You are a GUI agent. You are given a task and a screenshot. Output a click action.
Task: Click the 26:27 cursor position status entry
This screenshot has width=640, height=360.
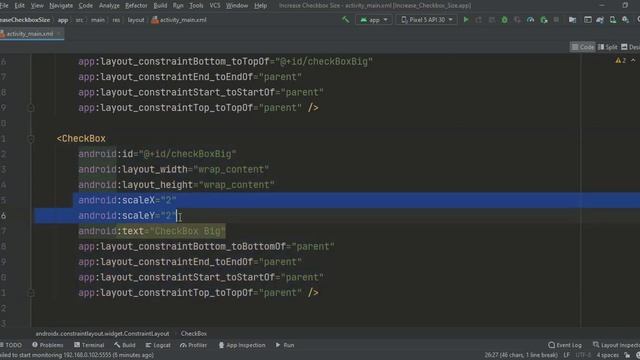520,355
